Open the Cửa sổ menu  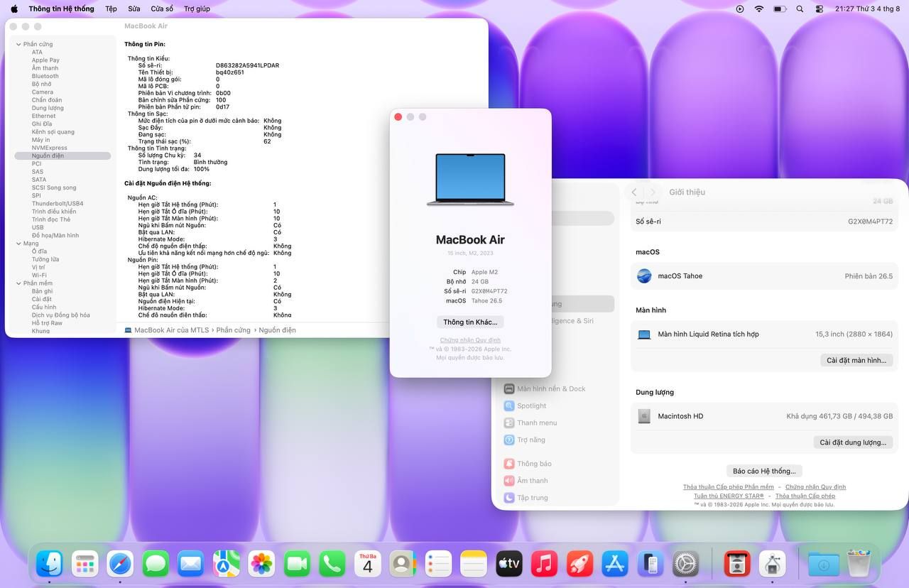(162, 9)
